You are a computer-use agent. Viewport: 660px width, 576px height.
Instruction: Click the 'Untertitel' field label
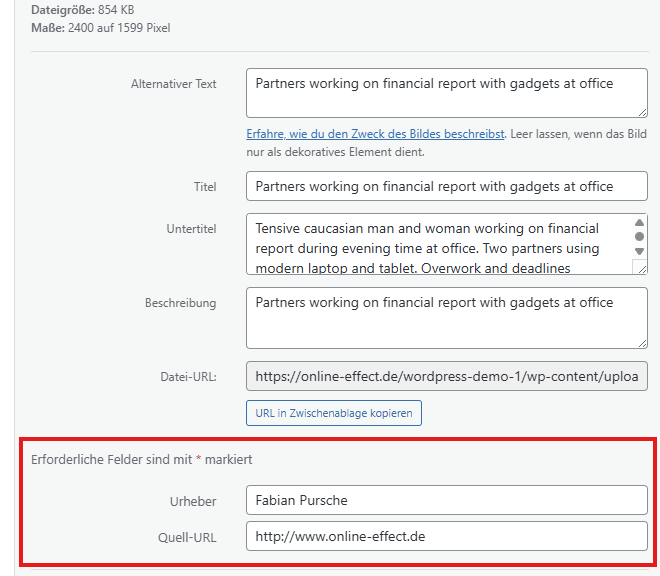tap(191, 229)
